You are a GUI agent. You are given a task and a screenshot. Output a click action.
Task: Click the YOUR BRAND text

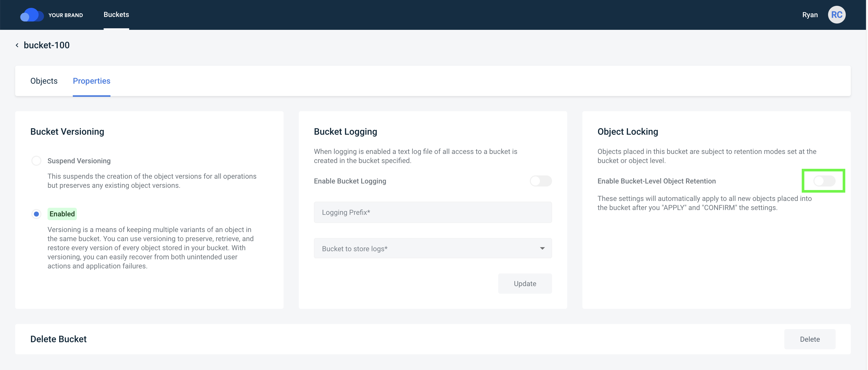(66, 15)
